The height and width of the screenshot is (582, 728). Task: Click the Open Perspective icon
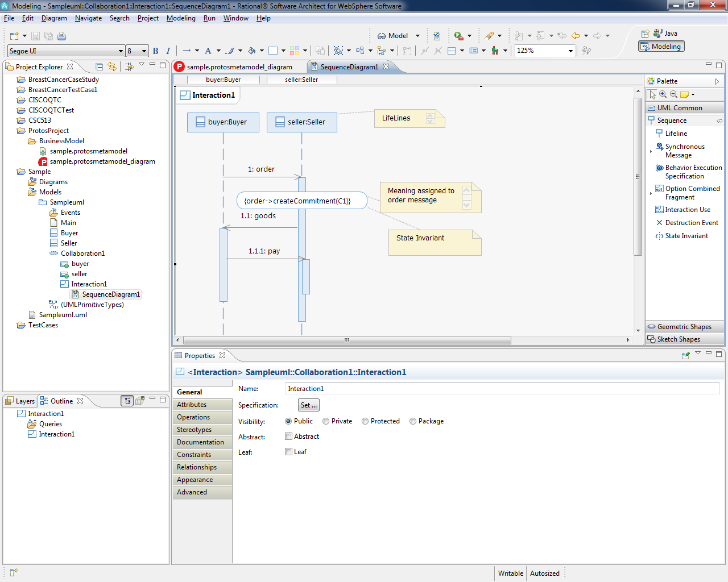pyautogui.click(x=645, y=34)
